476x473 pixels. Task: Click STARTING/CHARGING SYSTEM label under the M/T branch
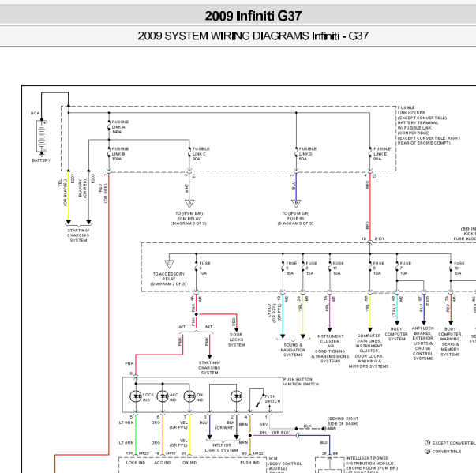pos(209,368)
